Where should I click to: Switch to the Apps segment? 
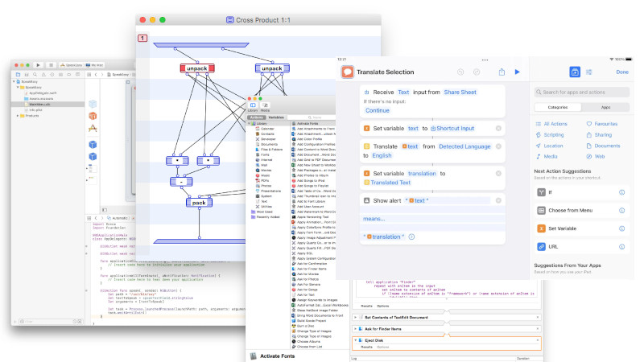coord(605,106)
